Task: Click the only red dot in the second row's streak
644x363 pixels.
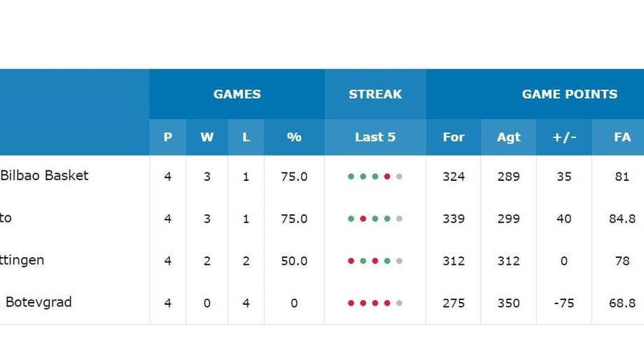Action: tap(363, 219)
